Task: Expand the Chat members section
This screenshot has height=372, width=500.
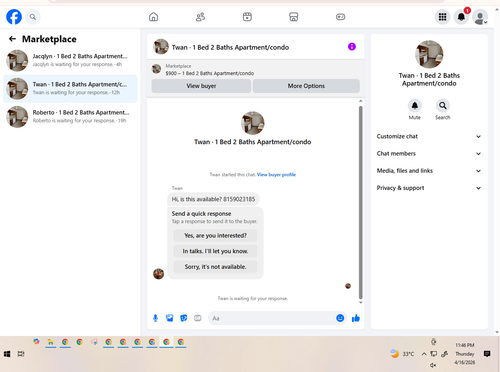Action: coord(429,154)
